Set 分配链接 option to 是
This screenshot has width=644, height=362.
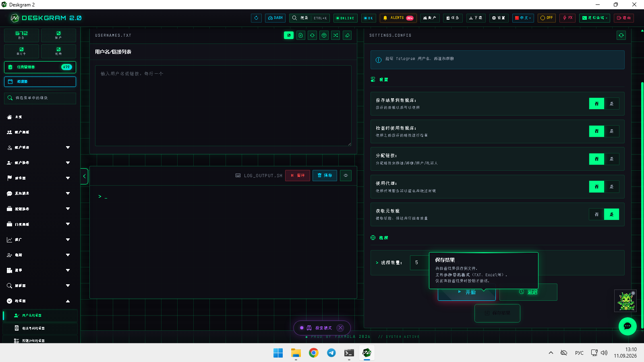(x=611, y=159)
